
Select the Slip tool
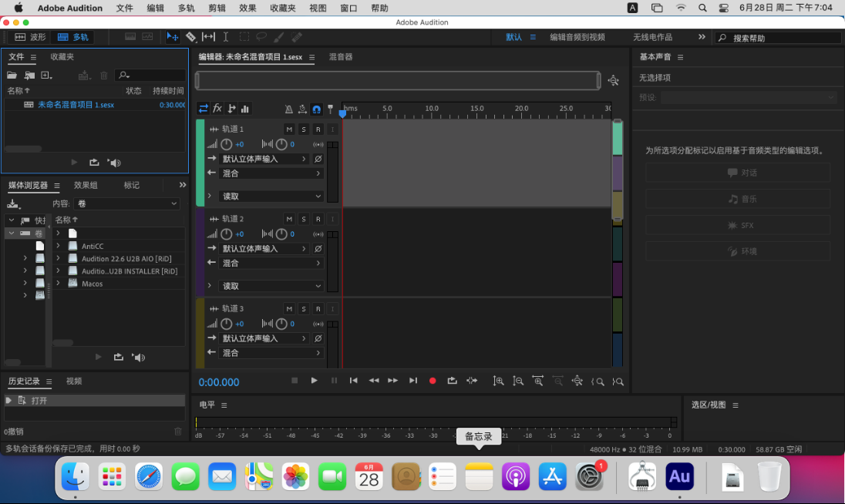(208, 37)
